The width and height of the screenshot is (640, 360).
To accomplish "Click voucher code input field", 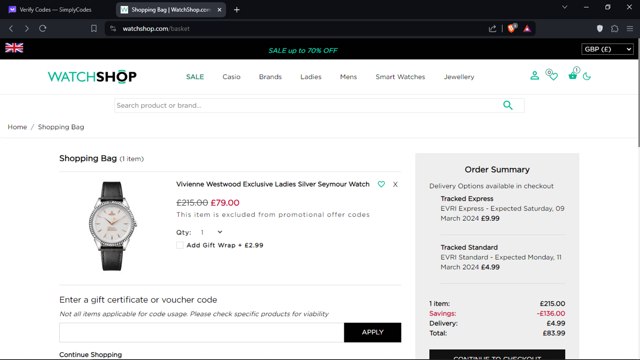I will point(202,332).
